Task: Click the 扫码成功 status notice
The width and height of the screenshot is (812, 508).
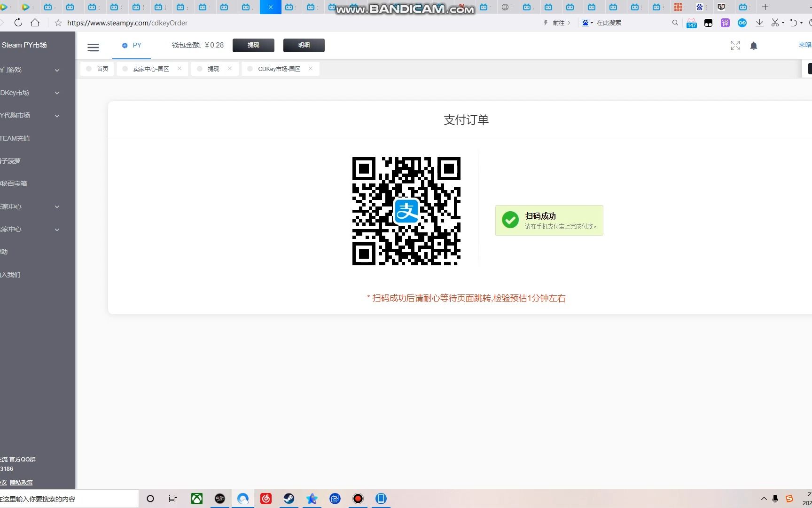Action: 549,220
